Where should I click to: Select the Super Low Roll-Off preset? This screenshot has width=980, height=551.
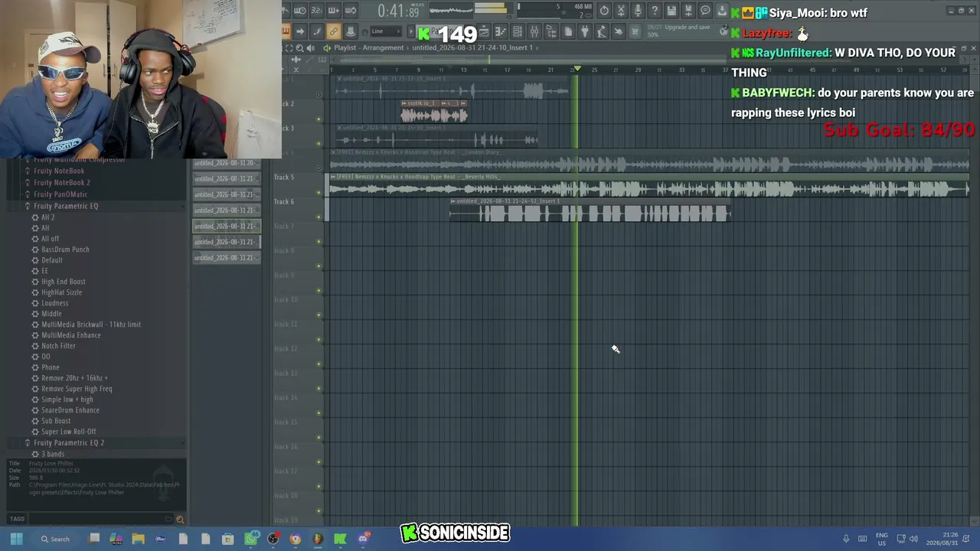(69, 432)
